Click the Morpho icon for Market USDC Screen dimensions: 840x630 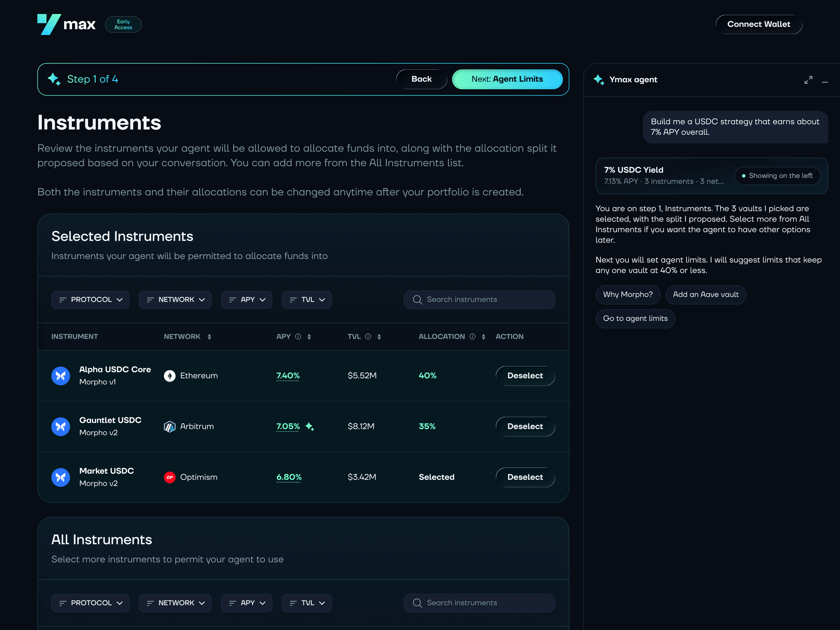[61, 477]
